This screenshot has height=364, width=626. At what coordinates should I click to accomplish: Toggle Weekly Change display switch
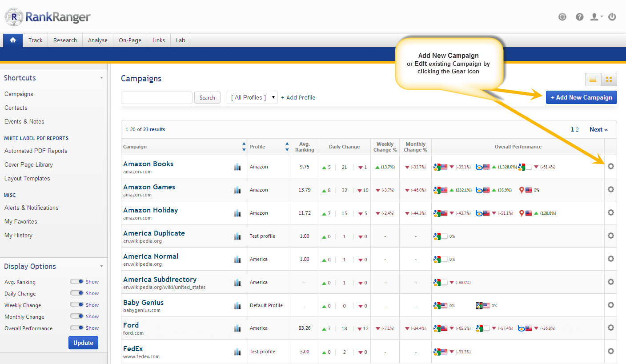pyautogui.click(x=77, y=305)
